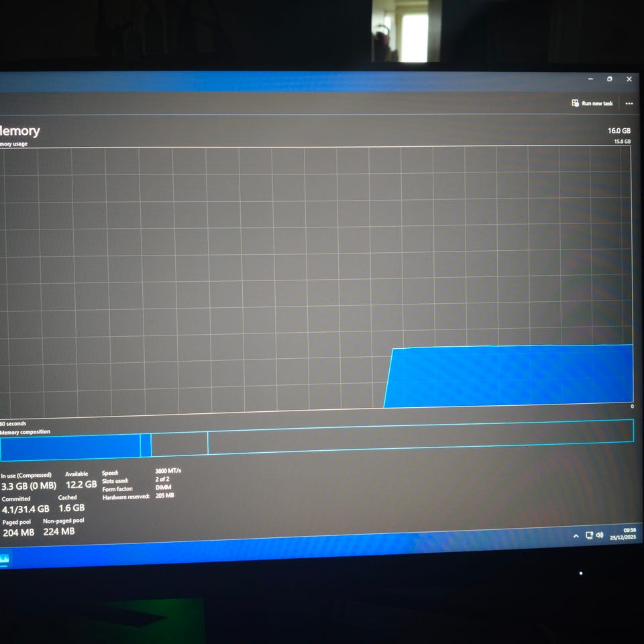The height and width of the screenshot is (644, 644).
Task: Click the blue memory usage graph area
Action: pyautogui.click(x=510, y=376)
